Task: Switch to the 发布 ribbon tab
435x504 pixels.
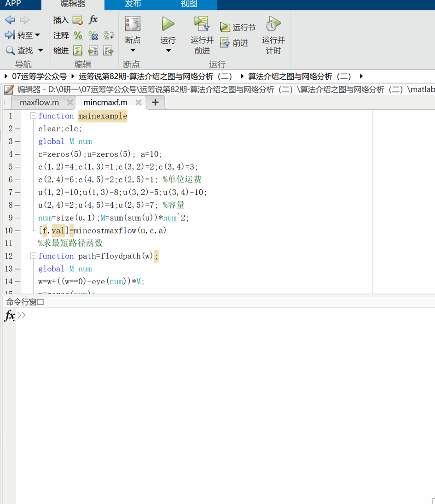Action: (x=133, y=4)
